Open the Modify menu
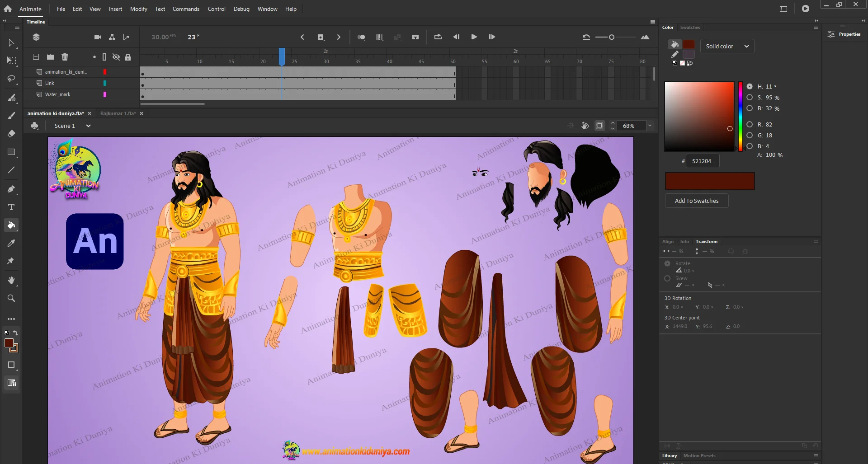Viewport: 868px width, 464px height. 138,9
